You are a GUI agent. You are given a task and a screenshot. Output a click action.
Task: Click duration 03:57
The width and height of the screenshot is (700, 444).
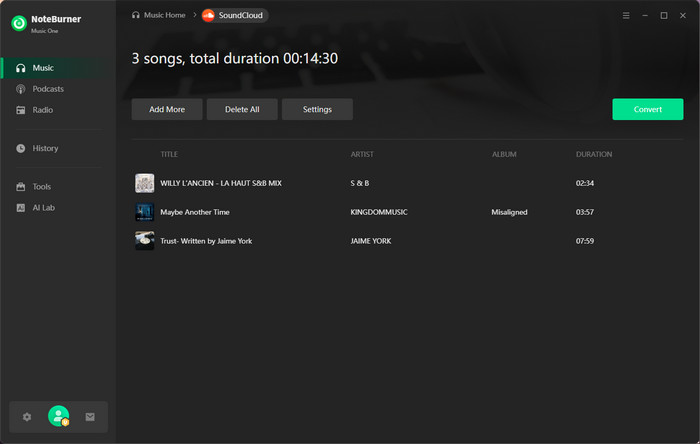[585, 212]
